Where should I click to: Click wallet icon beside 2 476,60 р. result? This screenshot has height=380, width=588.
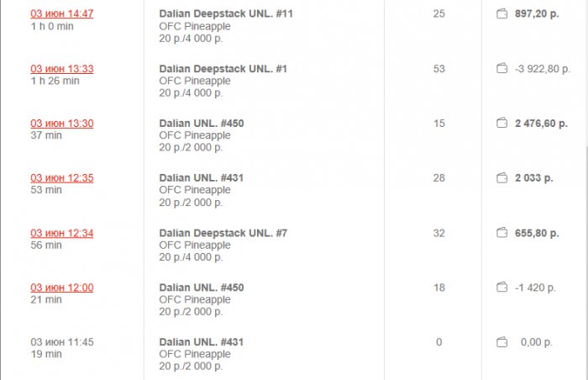point(502,124)
